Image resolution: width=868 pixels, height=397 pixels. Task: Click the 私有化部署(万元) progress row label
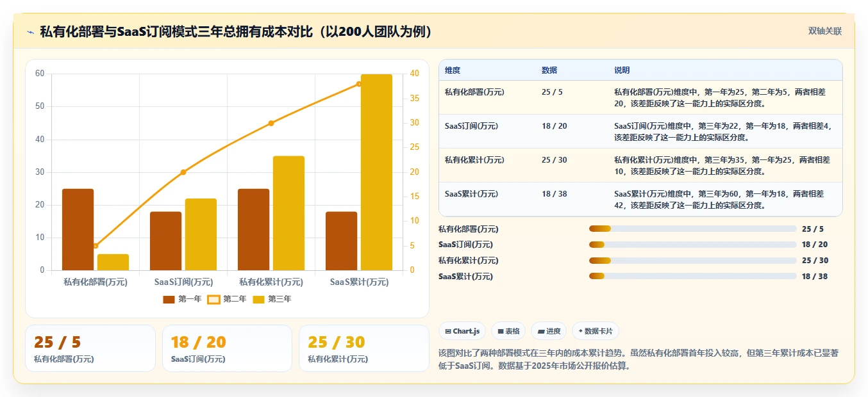469,229
